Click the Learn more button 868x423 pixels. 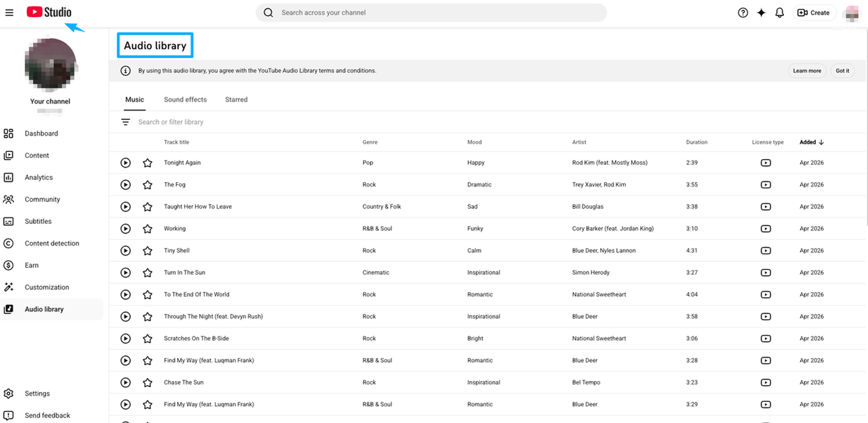tap(807, 71)
